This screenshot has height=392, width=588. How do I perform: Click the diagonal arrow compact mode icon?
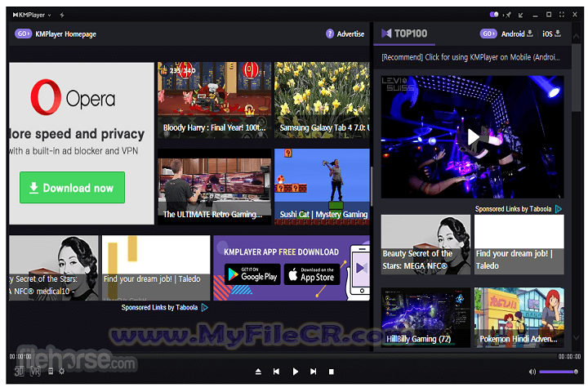pos(520,15)
